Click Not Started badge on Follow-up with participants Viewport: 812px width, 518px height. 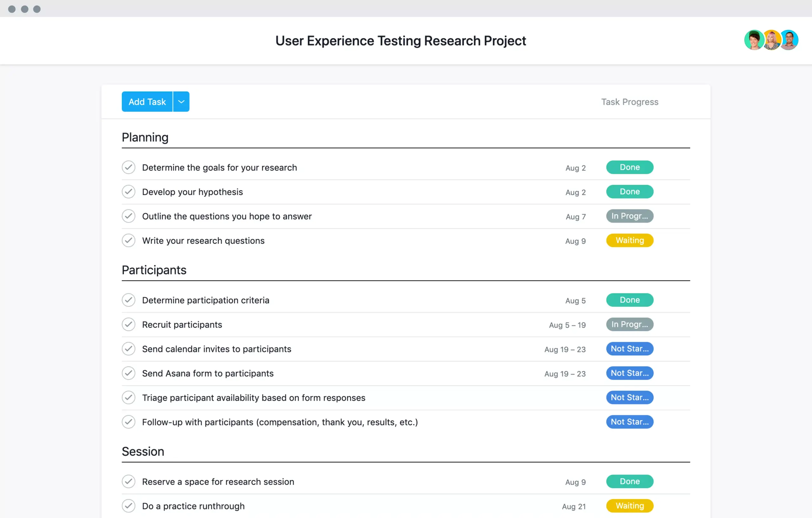click(629, 422)
